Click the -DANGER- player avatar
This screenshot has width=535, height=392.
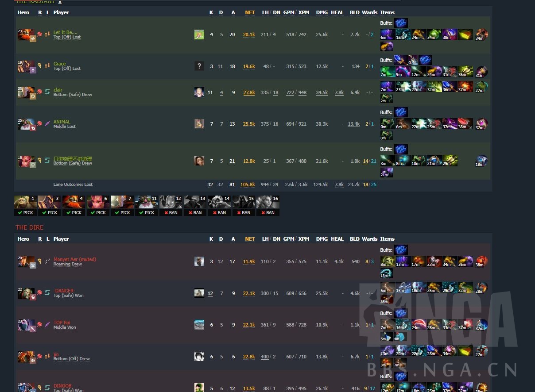point(199,293)
